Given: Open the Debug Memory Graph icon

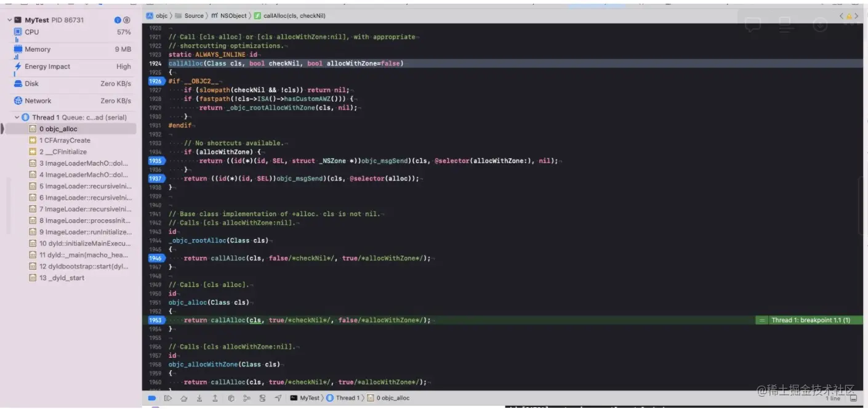Looking at the screenshot, I should [247, 397].
